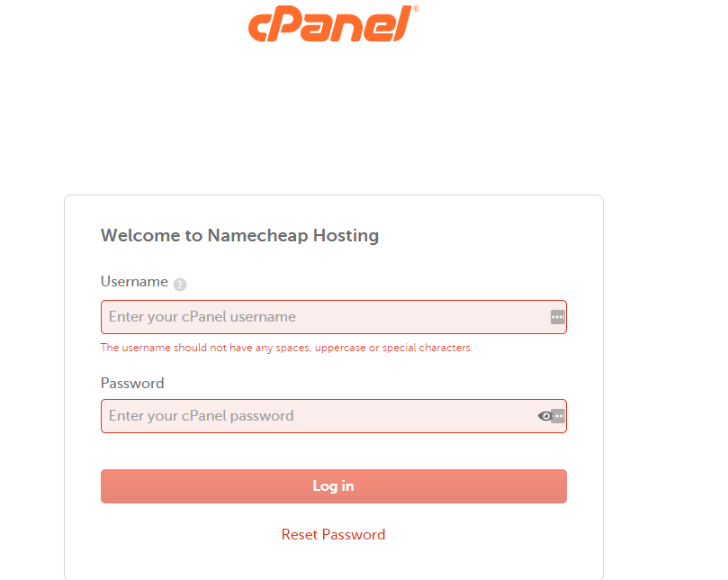Click password manager icon in password field
The width and height of the screenshot is (728, 580).
pos(559,416)
